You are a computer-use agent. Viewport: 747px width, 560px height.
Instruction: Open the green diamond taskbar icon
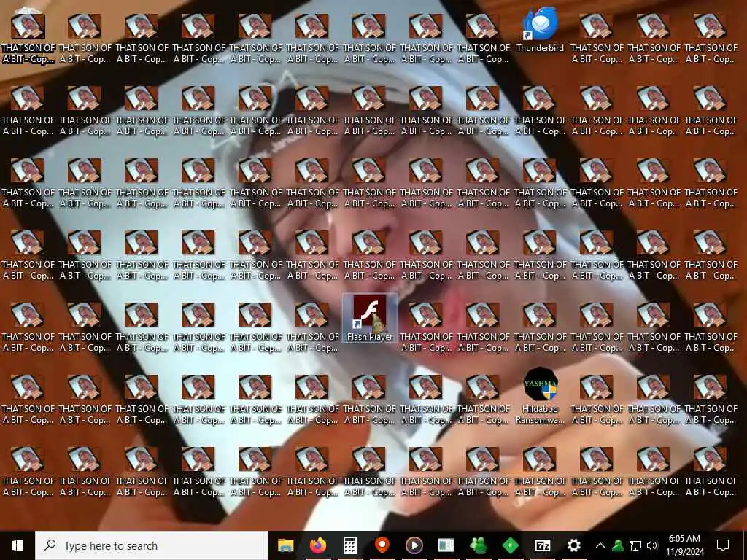coord(510,545)
